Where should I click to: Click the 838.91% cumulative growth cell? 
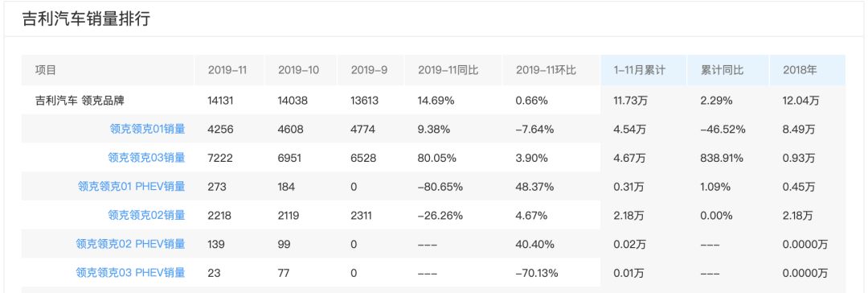tap(722, 158)
